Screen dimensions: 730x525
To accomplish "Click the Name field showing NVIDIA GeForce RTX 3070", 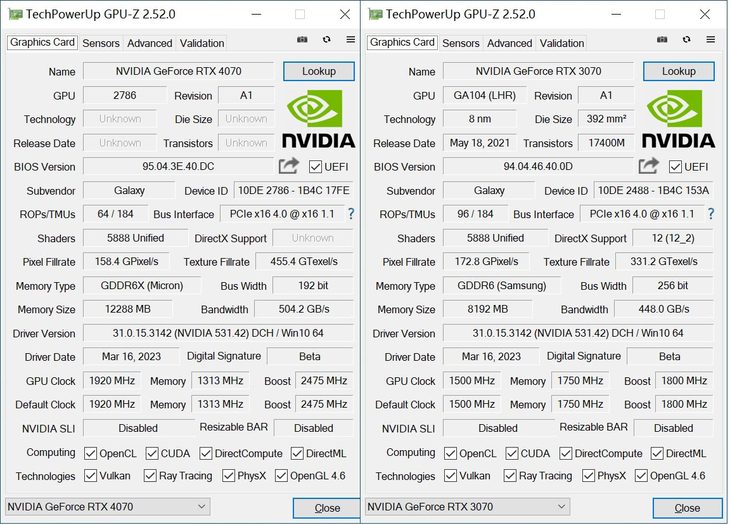I will [x=538, y=71].
